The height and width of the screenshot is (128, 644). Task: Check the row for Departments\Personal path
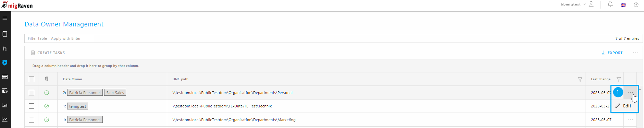[x=32, y=93]
